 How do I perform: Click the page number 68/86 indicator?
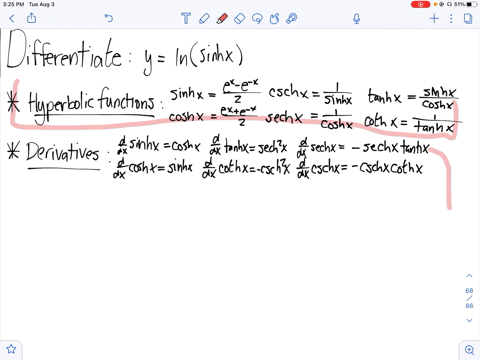[469, 298]
